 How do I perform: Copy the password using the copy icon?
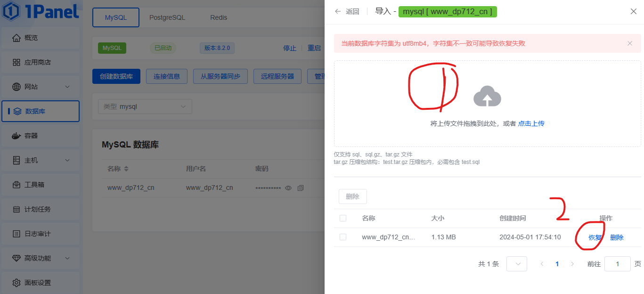click(301, 188)
